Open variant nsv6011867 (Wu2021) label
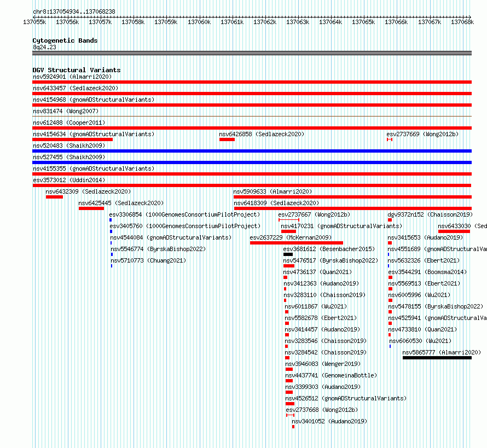The height and width of the screenshot is (448, 487). [x=316, y=306]
